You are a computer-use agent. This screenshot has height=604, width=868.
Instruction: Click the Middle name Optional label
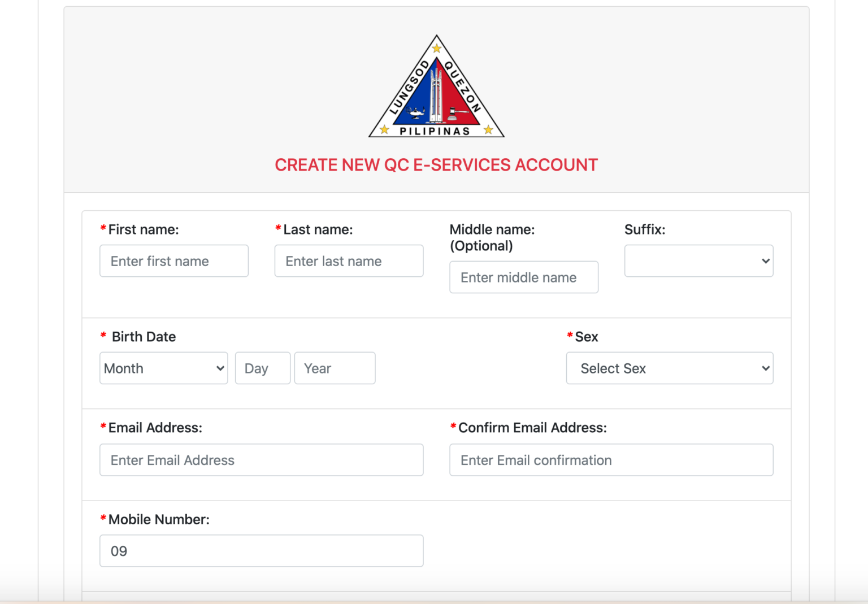point(492,237)
